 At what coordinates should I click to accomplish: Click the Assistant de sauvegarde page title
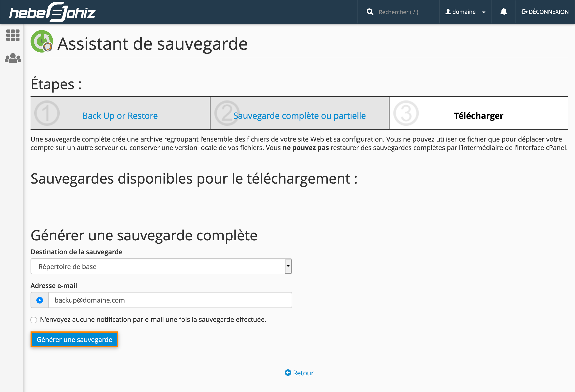[152, 44]
